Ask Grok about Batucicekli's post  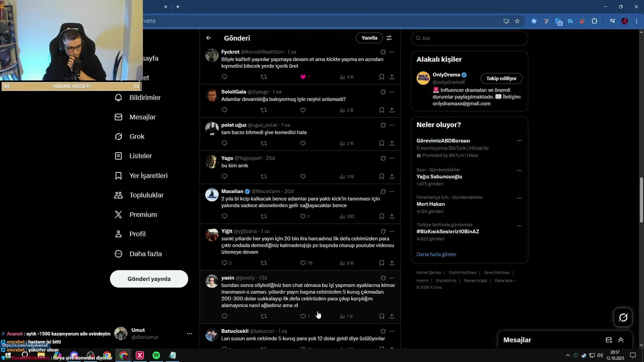[x=383, y=331]
